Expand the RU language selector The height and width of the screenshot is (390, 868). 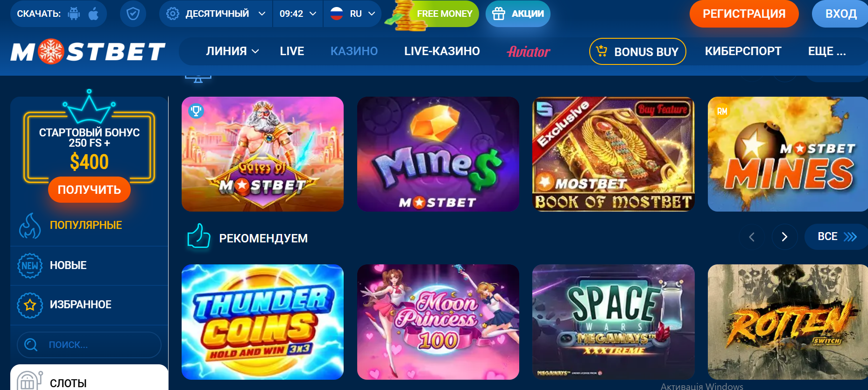click(353, 14)
